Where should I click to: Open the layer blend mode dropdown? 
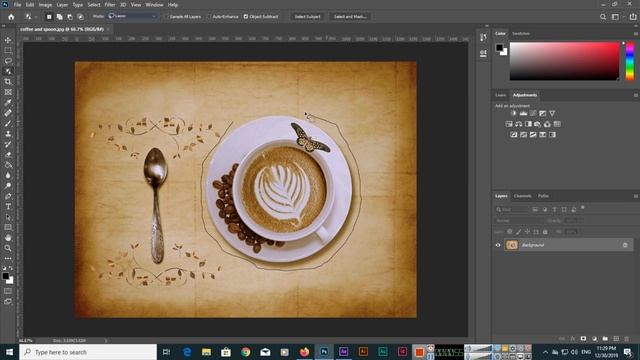(518, 221)
